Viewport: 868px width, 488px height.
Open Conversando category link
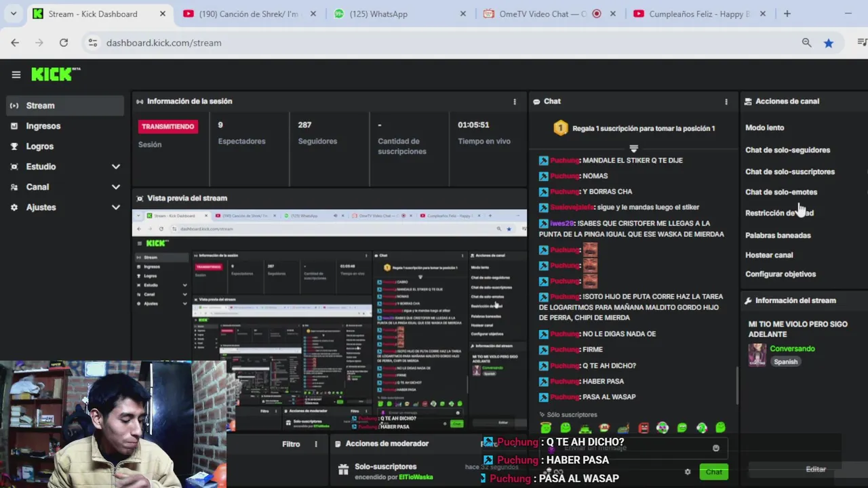(792, 348)
